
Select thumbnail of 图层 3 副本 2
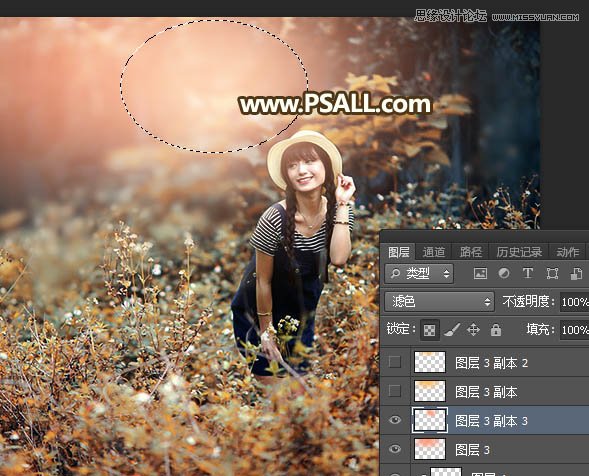tap(430, 362)
